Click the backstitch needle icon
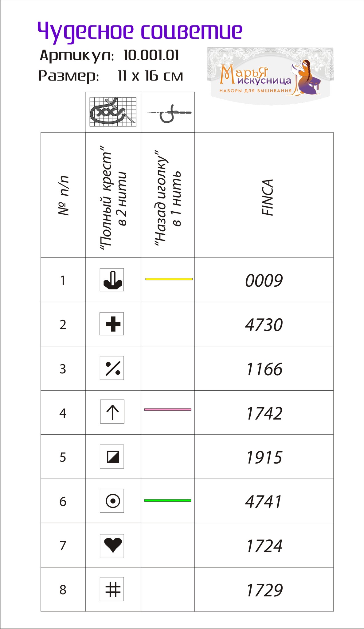The width and height of the screenshot is (364, 629). [x=169, y=113]
